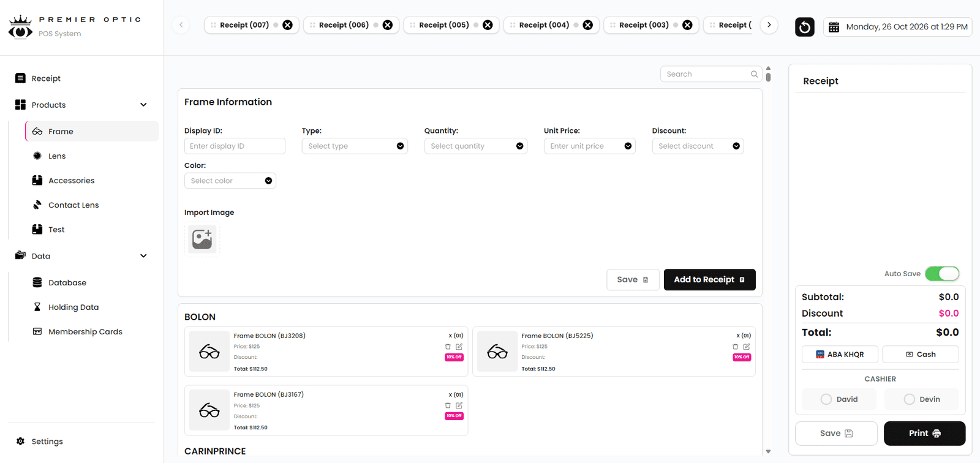The width and height of the screenshot is (980, 463).
Task: Click the Display ID input field
Action: pyautogui.click(x=235, y=146)
